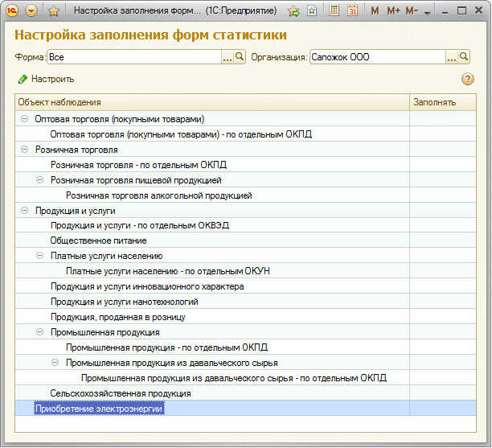The image size is (492, 448).
Task: Collapse the Промышленная продукция group
Action: [x=40, y=332]
